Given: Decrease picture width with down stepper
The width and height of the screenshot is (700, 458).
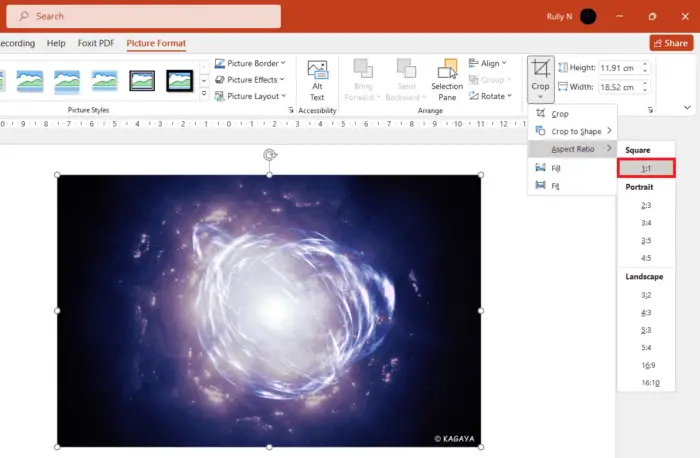Looking at the screenshot, I should click(645, 91).
